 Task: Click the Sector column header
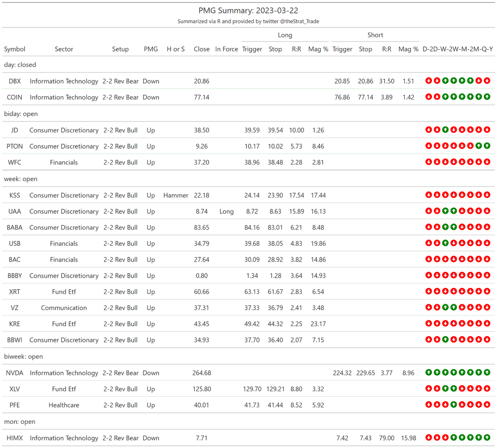point(64,49)
